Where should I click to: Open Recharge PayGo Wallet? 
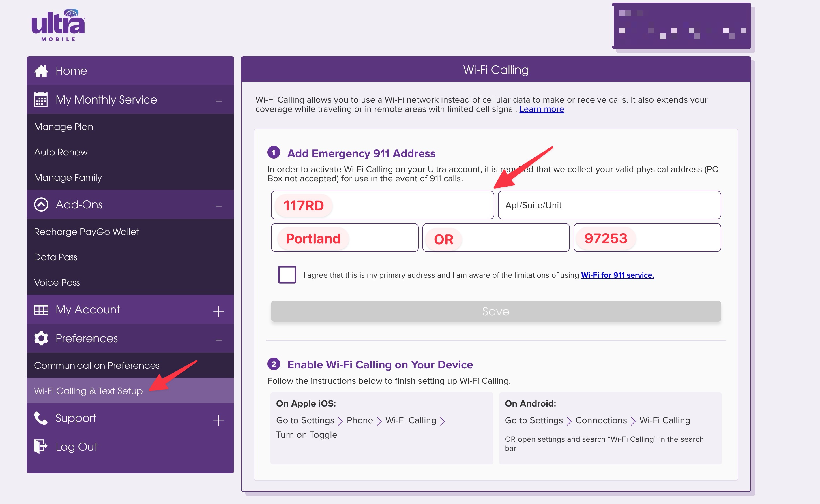[86, 232]
